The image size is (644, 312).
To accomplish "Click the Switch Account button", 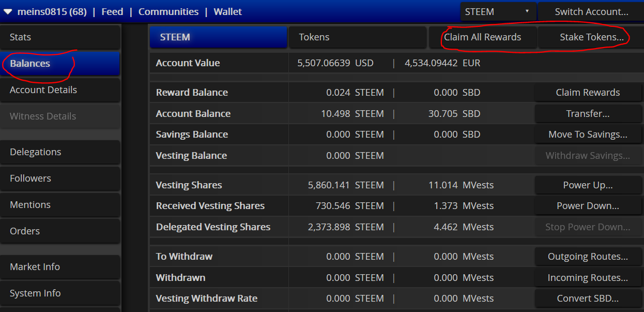I will click(591, 11).
